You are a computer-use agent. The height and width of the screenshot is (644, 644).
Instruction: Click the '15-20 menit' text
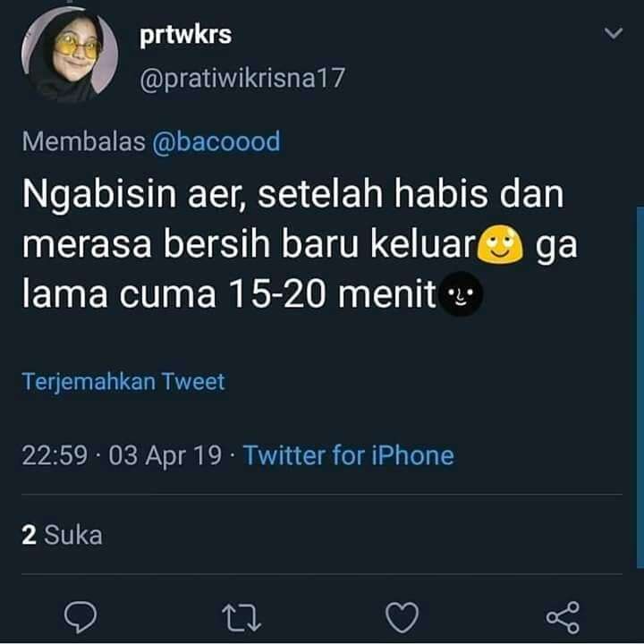pos(332,293)
